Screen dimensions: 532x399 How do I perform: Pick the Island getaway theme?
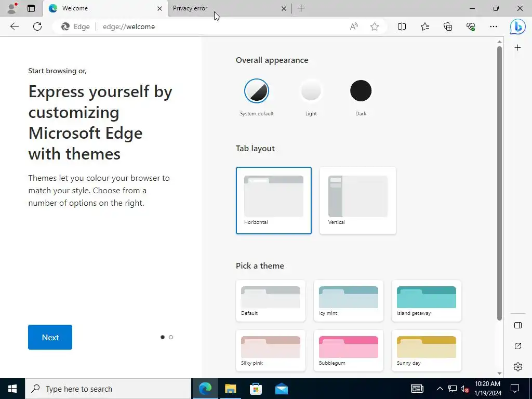(x=427, y=301)
